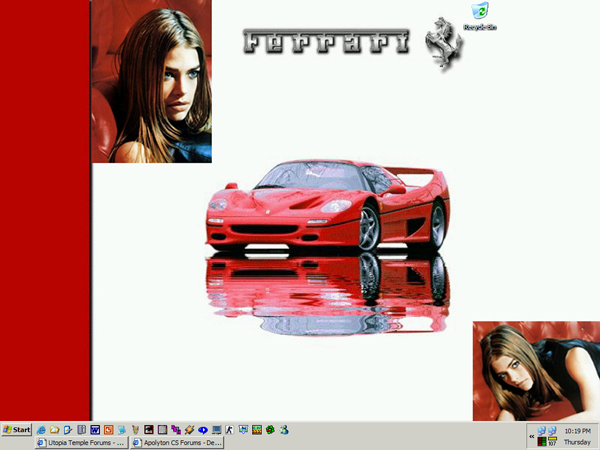Open the green and red ball icon

tap(271, 430)
